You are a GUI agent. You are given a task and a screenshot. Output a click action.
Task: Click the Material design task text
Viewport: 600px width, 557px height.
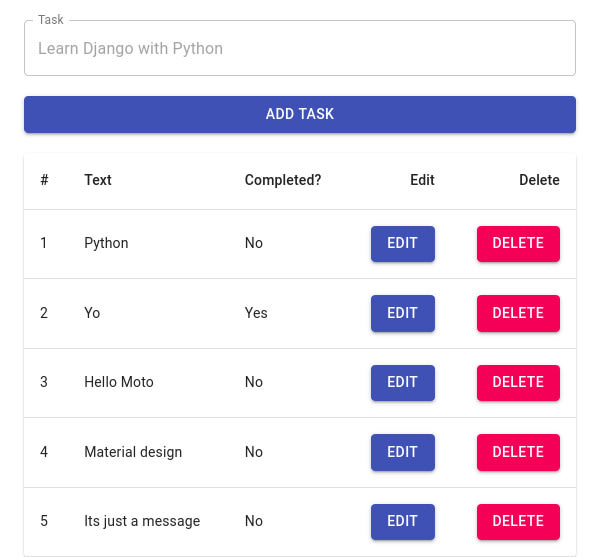pos(133,452)
